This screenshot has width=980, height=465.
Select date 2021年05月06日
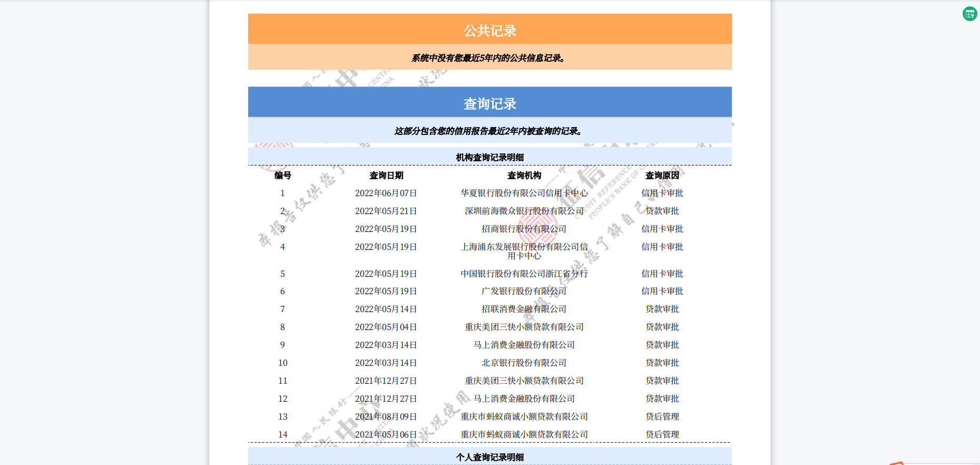coord(386,434)
